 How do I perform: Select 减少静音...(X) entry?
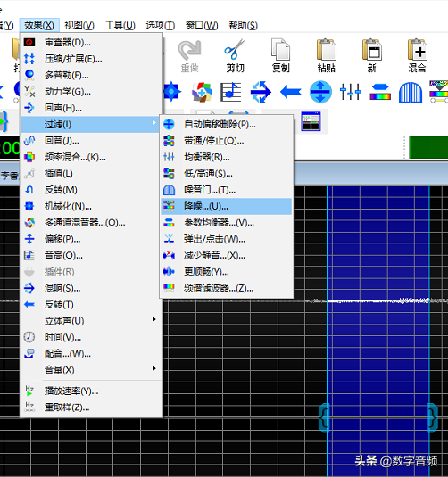[226, 256]
